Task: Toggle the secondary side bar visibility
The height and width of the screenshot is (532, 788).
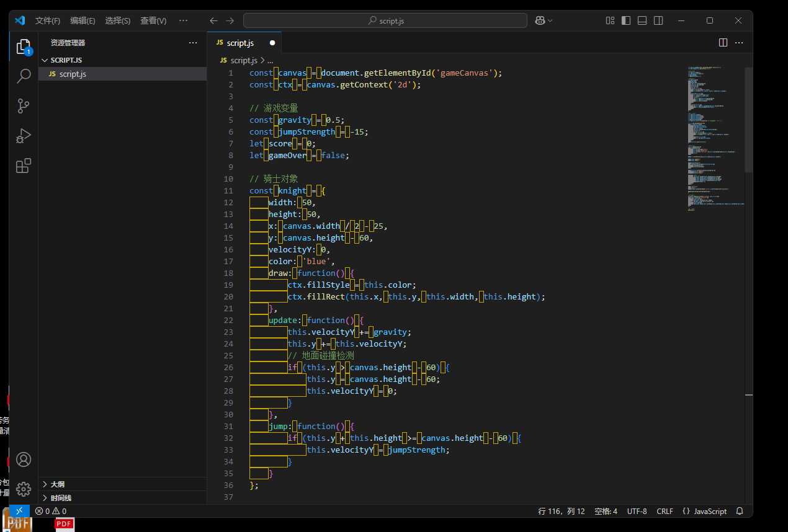Action: tap(658, 20)
